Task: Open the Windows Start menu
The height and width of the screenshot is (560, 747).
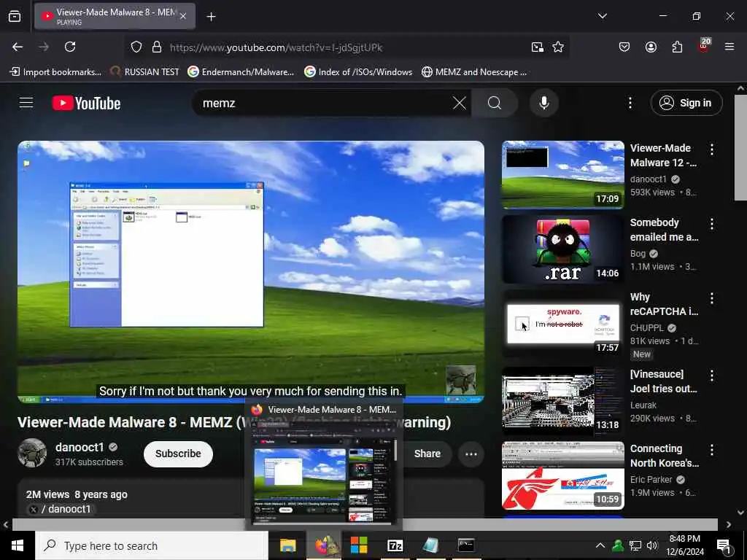Action: (x=18, y=545)
